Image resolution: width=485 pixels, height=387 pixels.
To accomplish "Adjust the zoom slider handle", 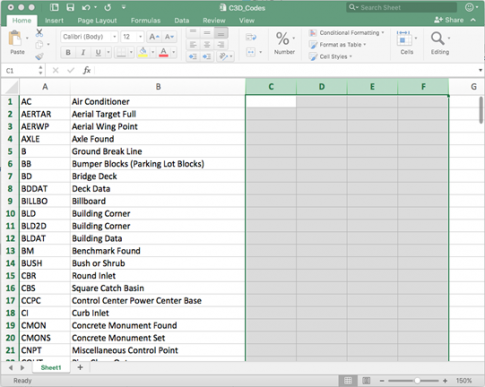I will (417, 380).
